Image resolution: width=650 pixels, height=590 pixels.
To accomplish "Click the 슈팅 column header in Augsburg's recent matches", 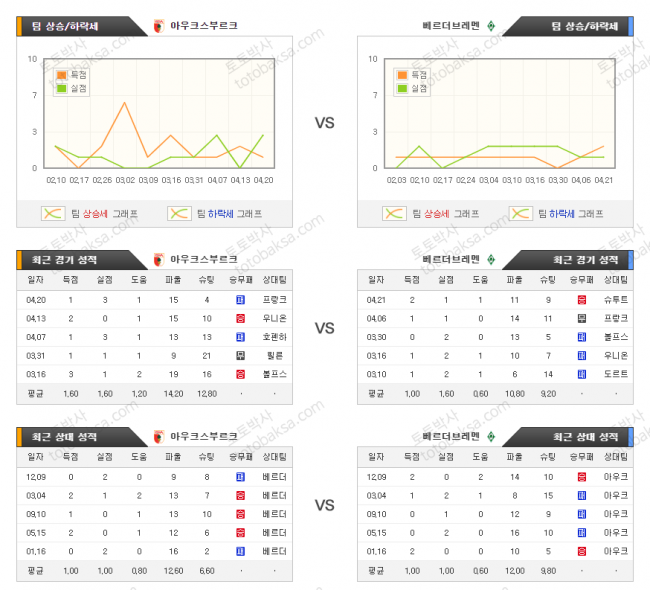I will click(206, 279).
